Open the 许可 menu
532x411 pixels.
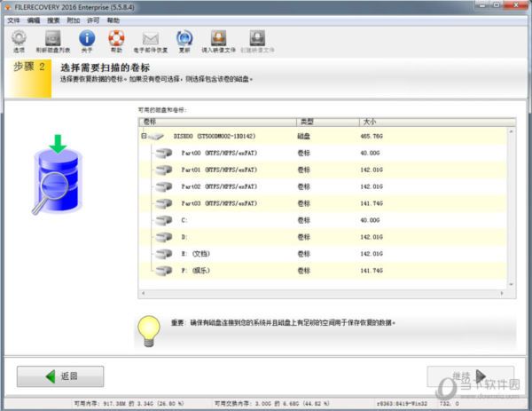(x=93, y=20)
